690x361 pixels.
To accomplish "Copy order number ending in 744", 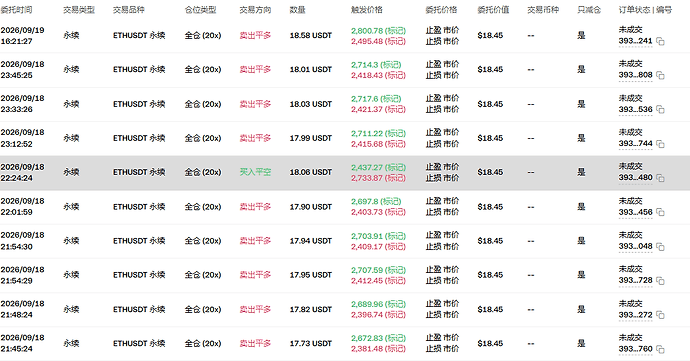I will [661, 144].
